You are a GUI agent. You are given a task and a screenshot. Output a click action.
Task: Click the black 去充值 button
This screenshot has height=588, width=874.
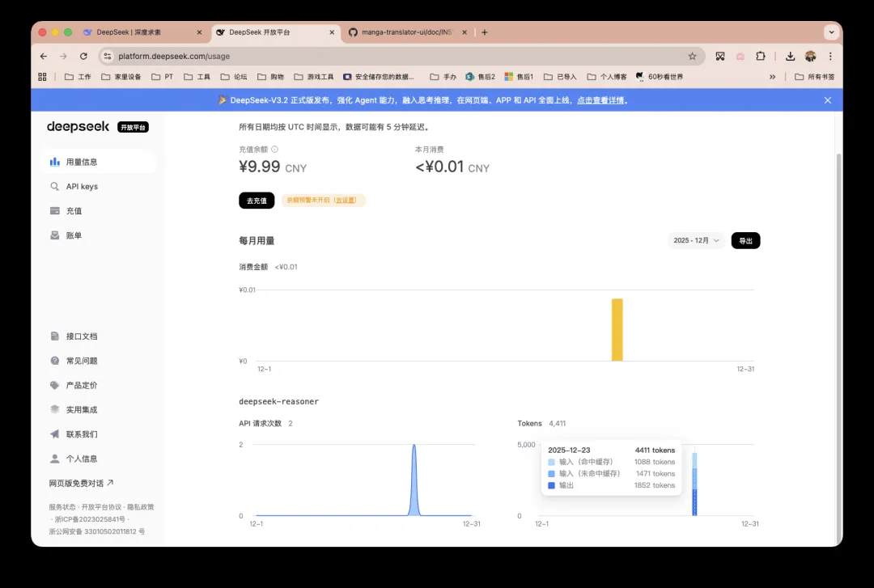[x=257, y=201]
